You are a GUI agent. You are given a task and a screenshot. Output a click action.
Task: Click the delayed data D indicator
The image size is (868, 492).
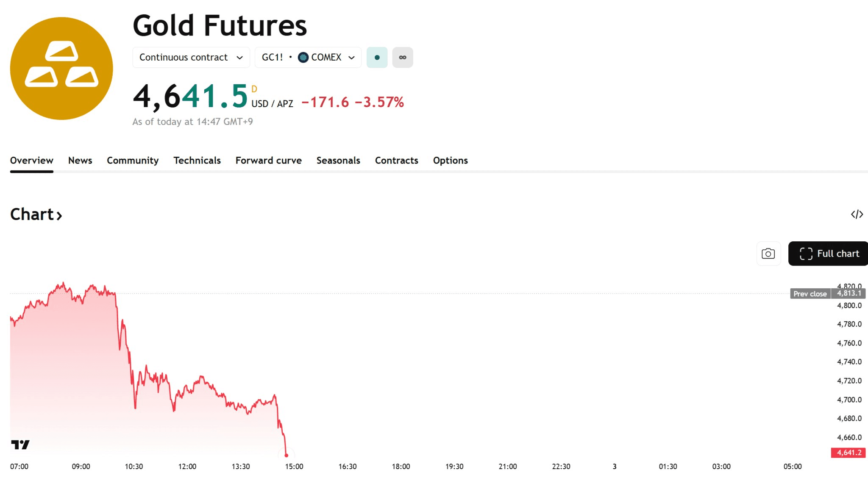254,89
